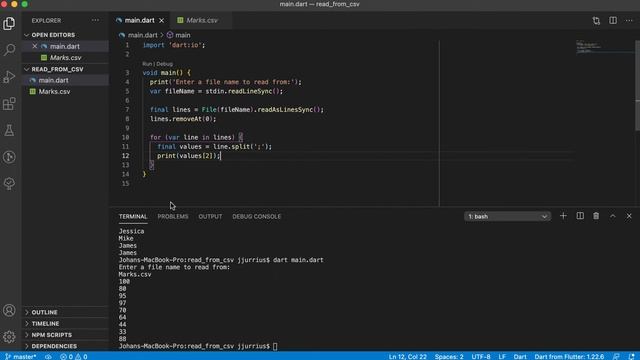Close main.dart in Open Editors list

(x=35, y=47)
